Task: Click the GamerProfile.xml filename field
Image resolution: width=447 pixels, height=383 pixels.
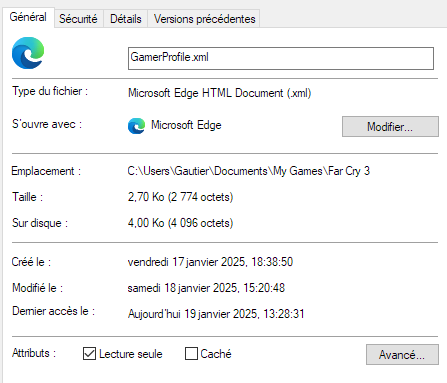Action: click(281, 58)
